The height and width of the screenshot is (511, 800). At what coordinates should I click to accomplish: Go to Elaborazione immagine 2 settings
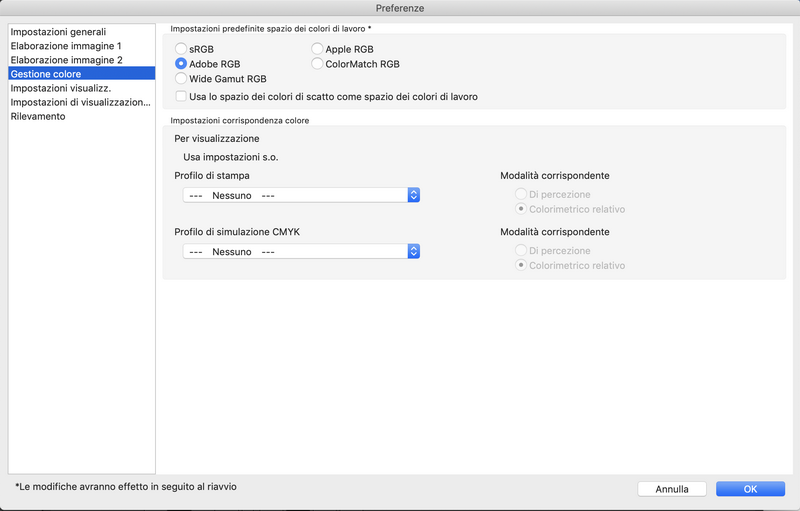click(x=66, y=60)
